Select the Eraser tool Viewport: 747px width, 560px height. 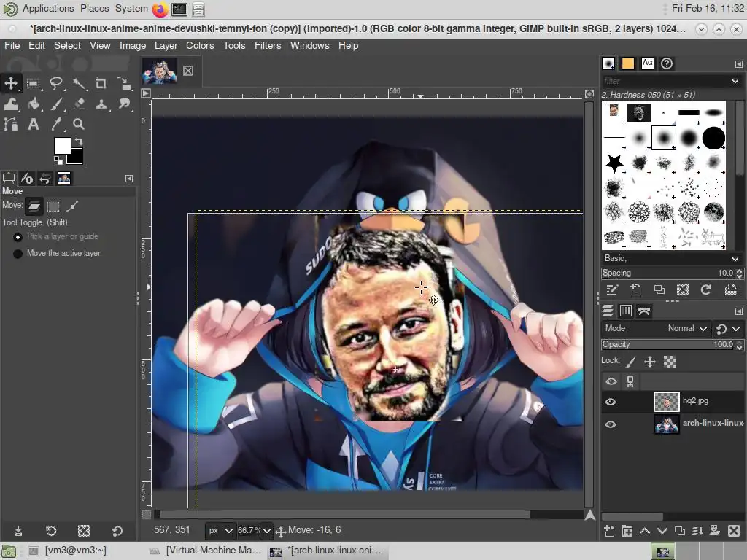click(79, 104)
